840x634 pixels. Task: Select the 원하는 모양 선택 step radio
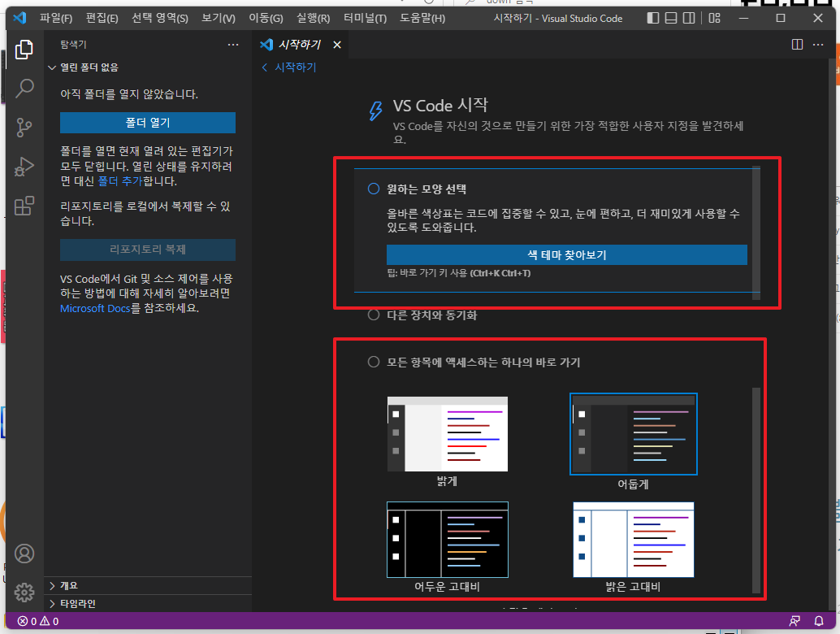(x=374, y=189)
